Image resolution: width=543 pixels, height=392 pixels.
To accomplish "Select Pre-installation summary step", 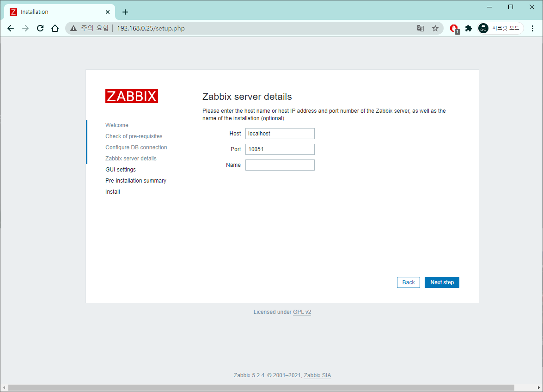I will [136, 181].
